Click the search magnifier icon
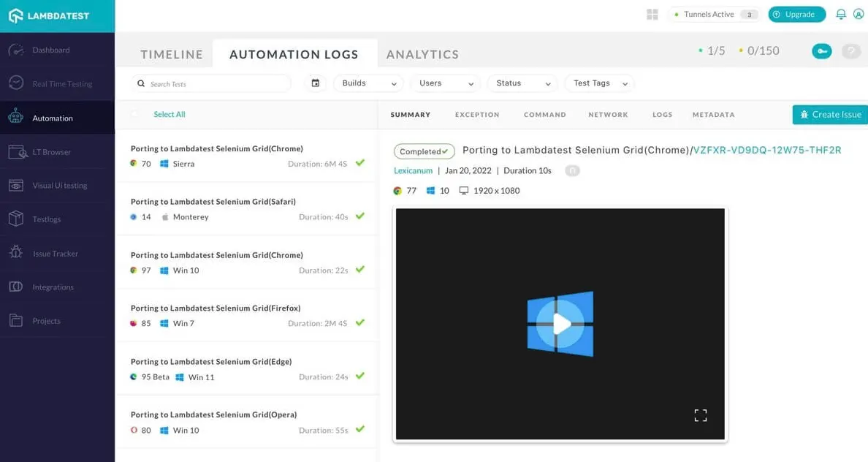868x462 pixels. [141, 83]
